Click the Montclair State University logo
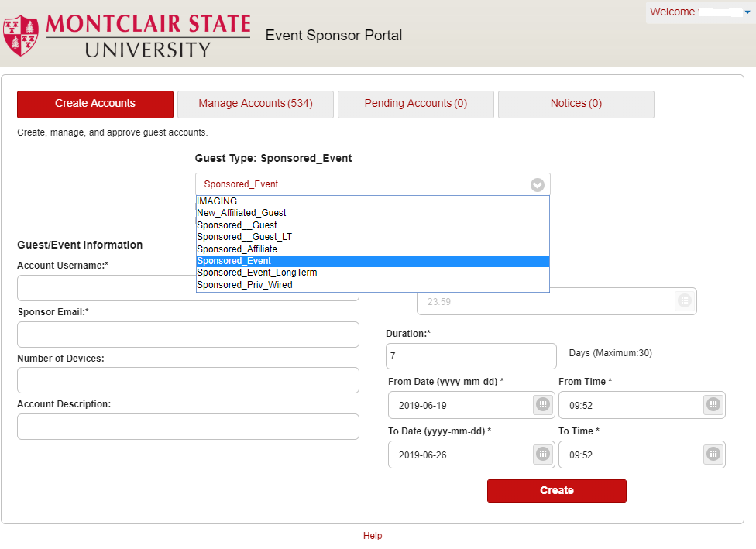 point(127,35)
